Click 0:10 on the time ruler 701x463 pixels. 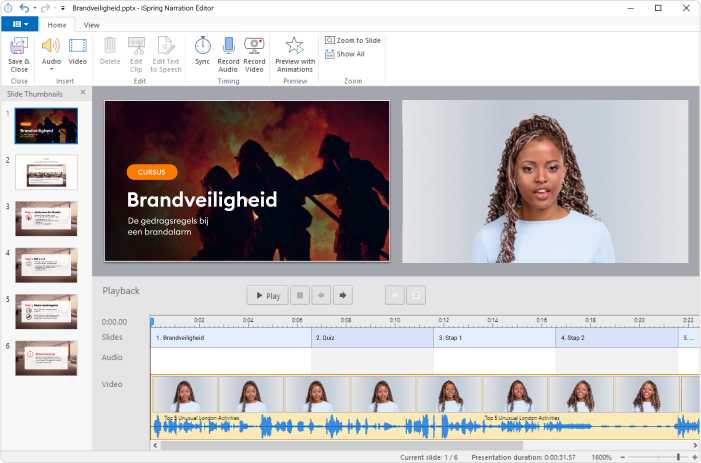pos(395,320)
